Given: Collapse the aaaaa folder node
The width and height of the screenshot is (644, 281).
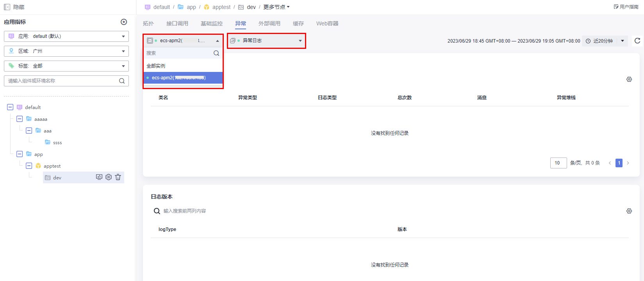Looking at the screenshot, I should (20, 119).
